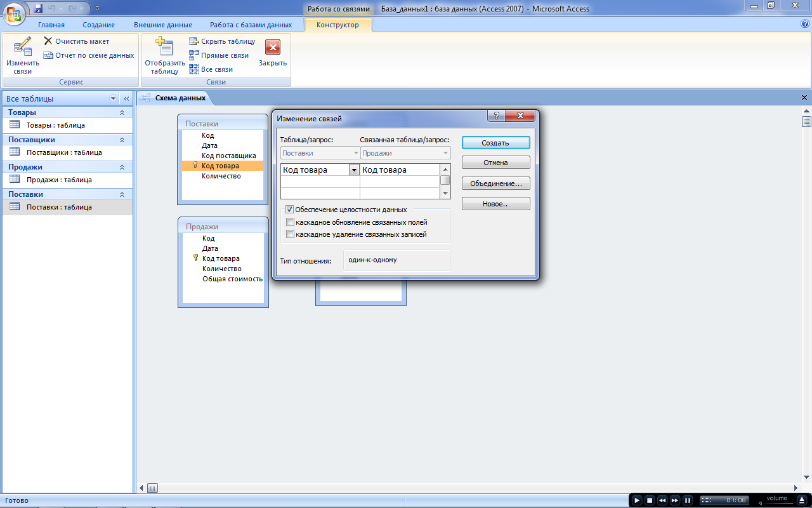Show Все связи from ribbon
The height and width of the screenshot is (508, 812).
[x=194, y=69]
